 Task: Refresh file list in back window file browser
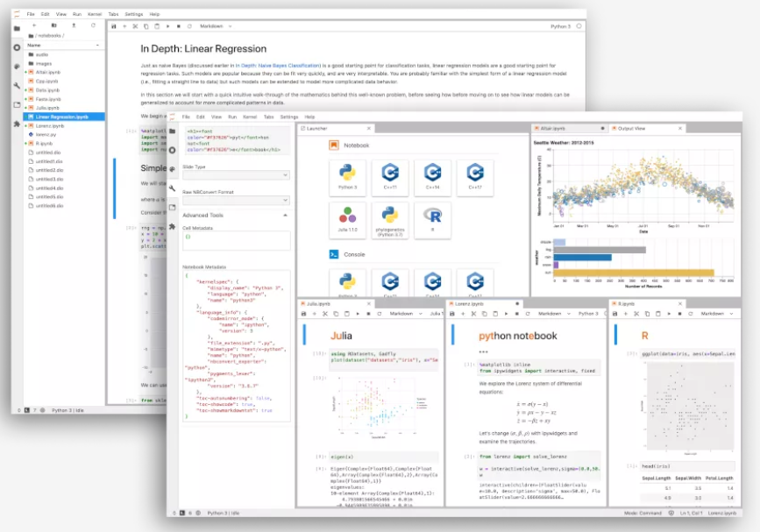coord(93,25)
